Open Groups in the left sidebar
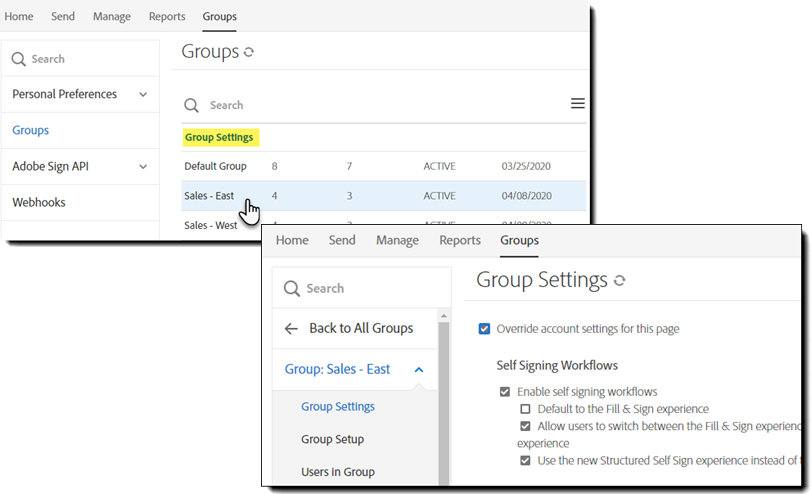Image resolution: width=811 pixels, height=494 pixels. 31,130
